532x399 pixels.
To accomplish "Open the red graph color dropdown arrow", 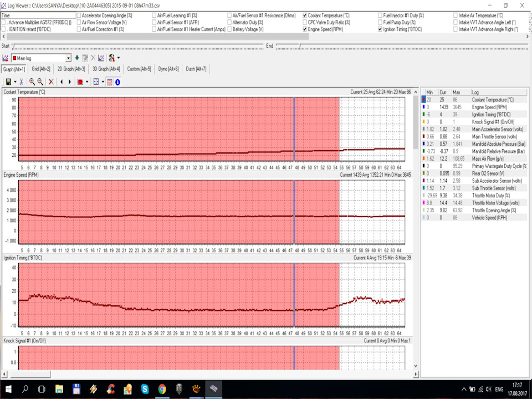I will pos(87,81).
